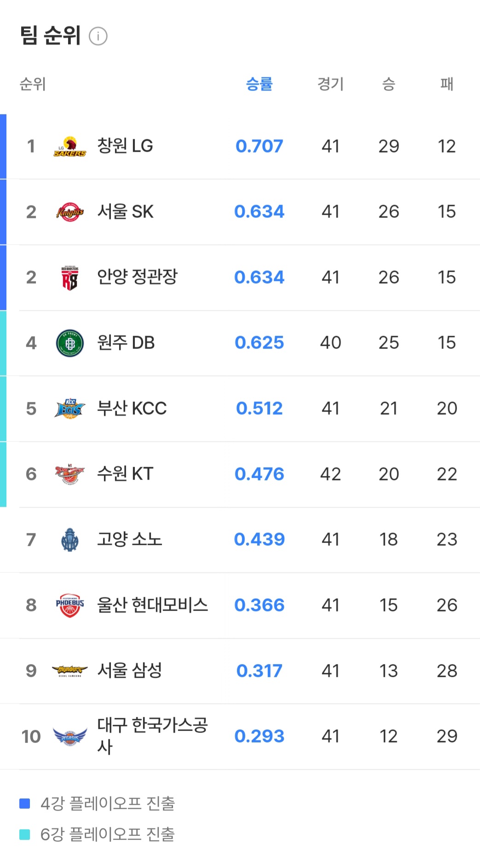Select the 패 column header
This screenshot has width=480, height=868.
[x=446, y=84]
